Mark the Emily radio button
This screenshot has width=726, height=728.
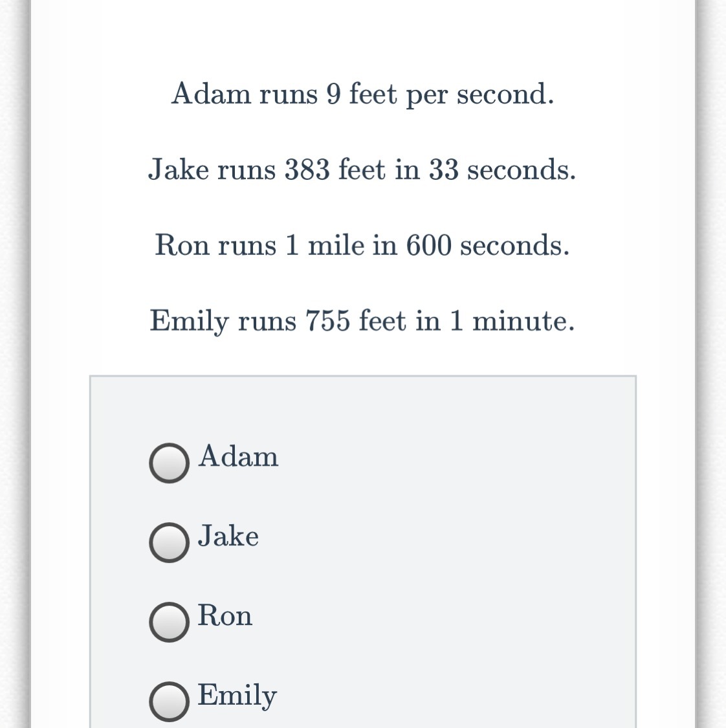(169, 701)
